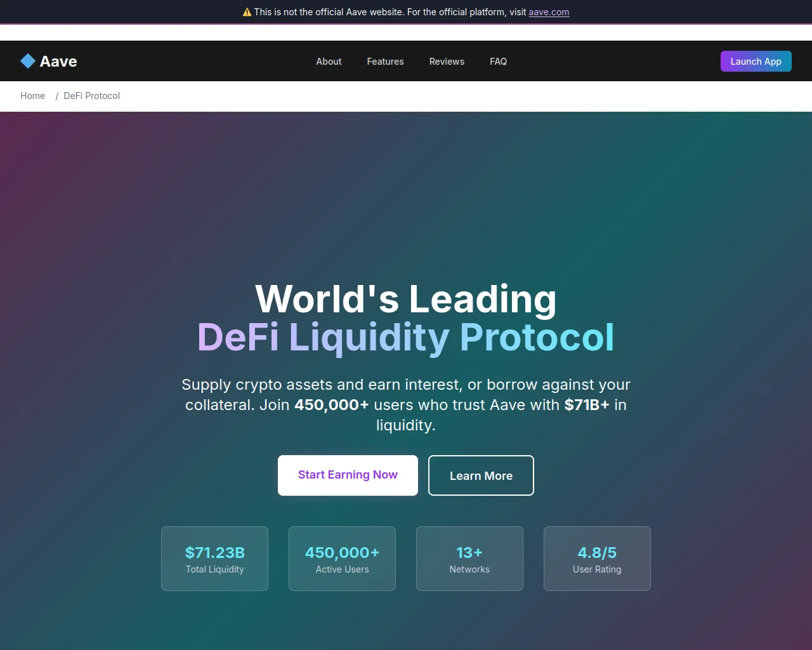Image resolution: width=812 pixels, height=650 pixels.
Task: Select the $71.23B Total Liquidity card
Action: tap(214, 559)
